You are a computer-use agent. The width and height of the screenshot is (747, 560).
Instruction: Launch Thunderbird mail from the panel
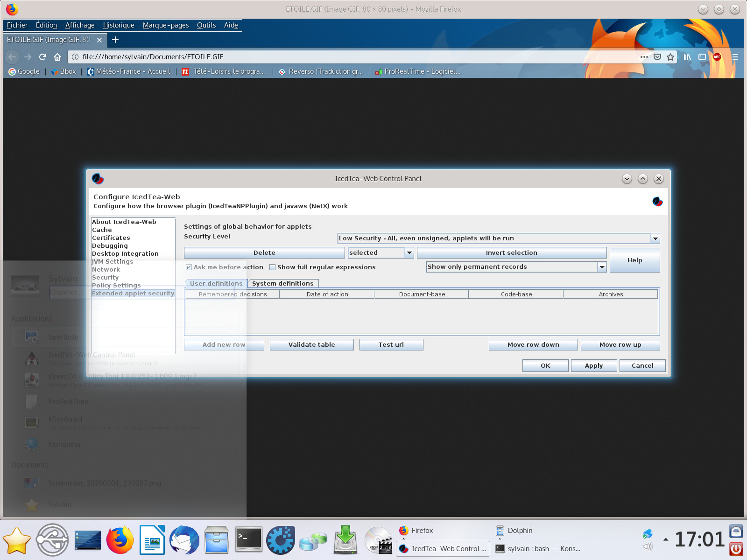[184, 540]
